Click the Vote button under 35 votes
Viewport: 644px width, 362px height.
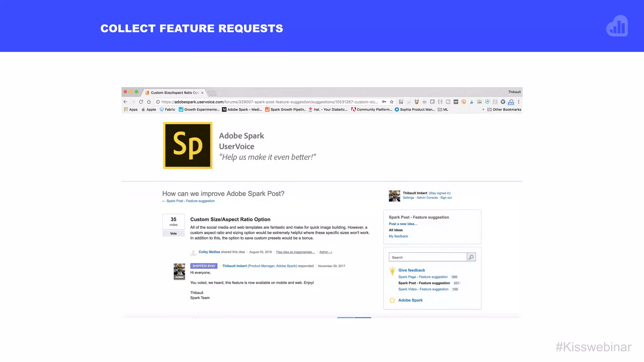tap(173, 233)
